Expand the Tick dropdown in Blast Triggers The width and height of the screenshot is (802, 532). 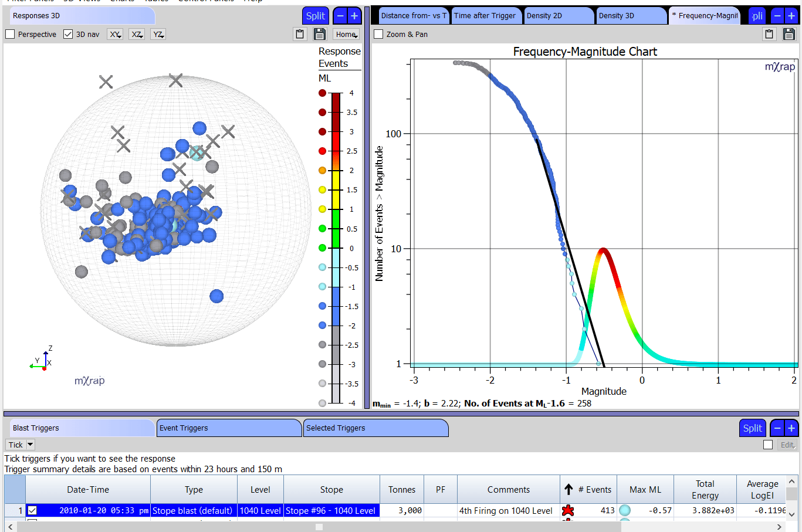31,445
